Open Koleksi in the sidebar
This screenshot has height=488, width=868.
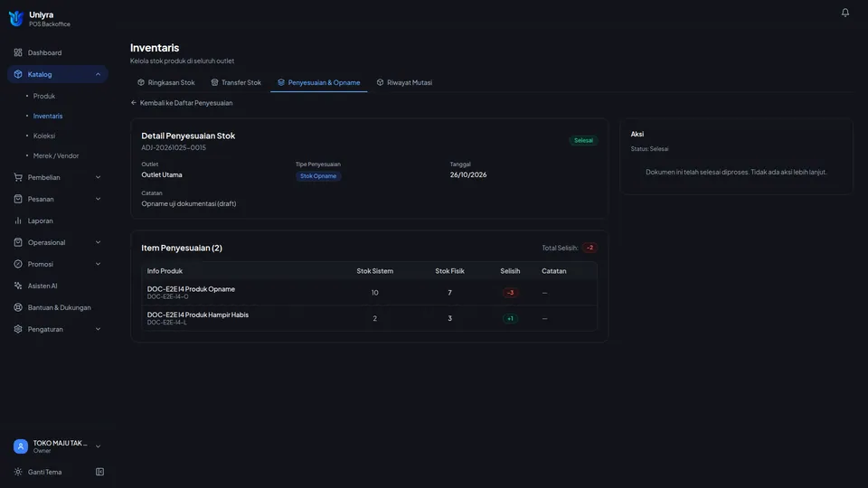[43, 136]
